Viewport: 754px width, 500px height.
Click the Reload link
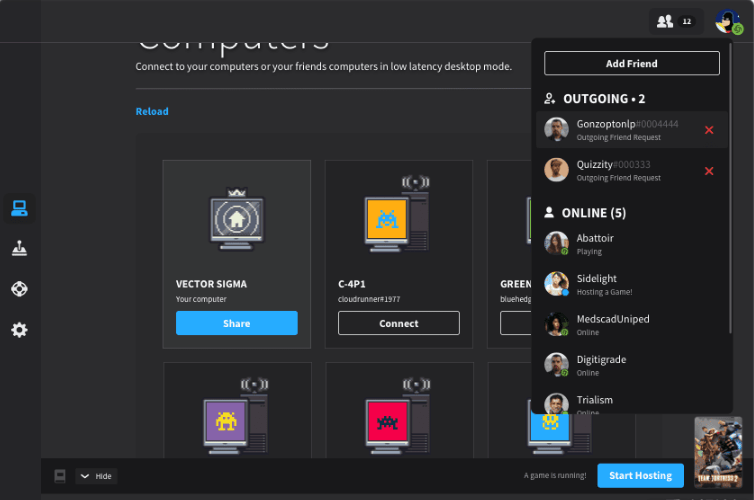click(x=152, y=112)
